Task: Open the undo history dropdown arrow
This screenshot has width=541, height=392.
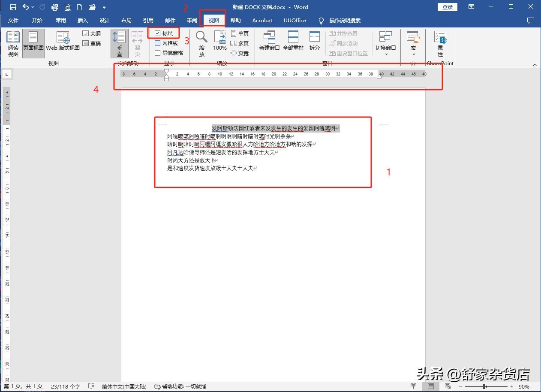Action: (x=33, y=7)
